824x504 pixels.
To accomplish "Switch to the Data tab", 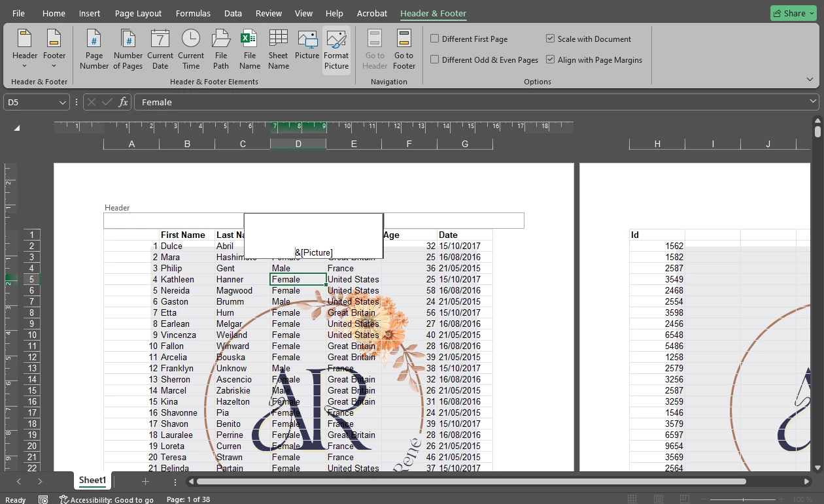I will click(233, 13).
